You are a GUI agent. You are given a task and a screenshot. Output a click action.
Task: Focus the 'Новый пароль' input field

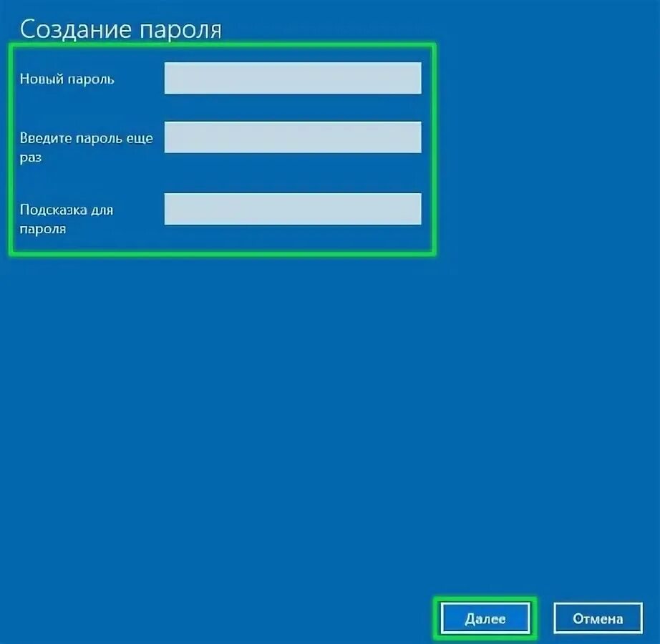[293, 78]
